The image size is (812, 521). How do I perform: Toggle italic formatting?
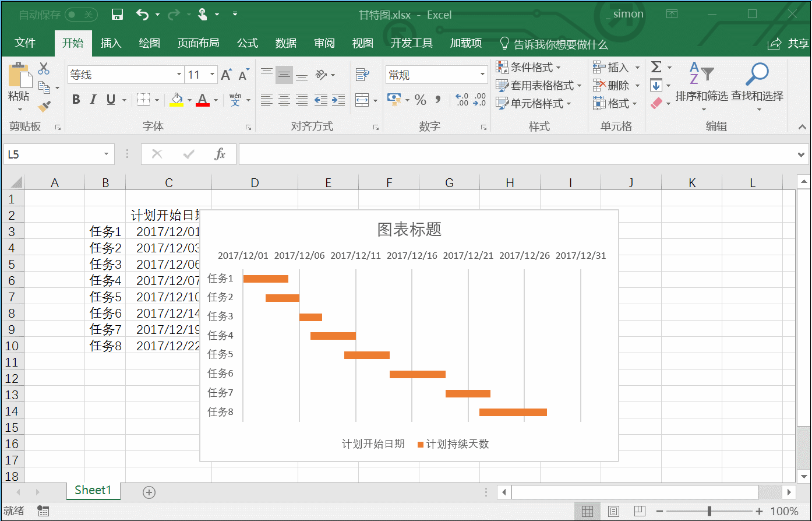click(93, 99)
